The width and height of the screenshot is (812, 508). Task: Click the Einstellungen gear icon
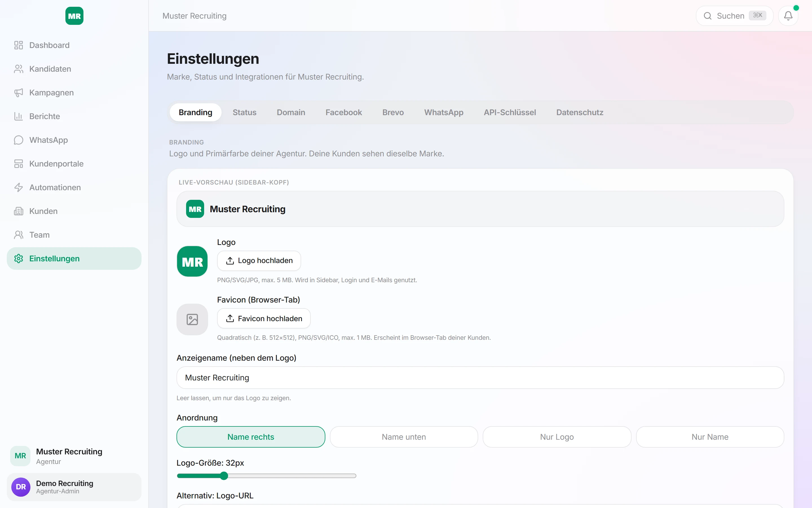[x=18, y=258]
